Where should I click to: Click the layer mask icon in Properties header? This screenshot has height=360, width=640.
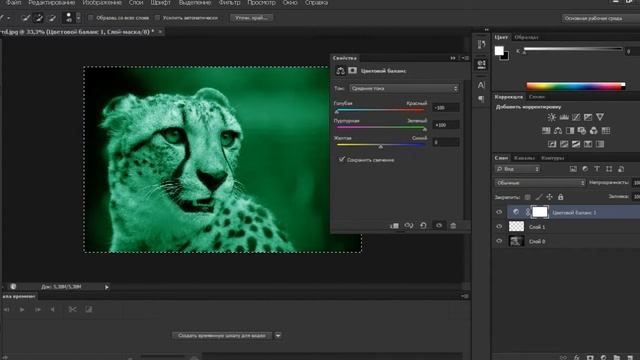click(352, 71)
